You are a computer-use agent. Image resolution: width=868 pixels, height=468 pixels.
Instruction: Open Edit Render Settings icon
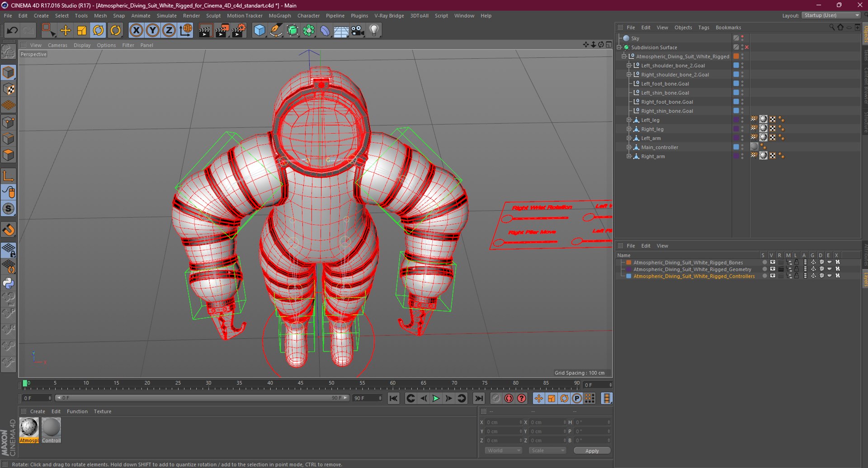pyautogui.click(x=238, y=30)
